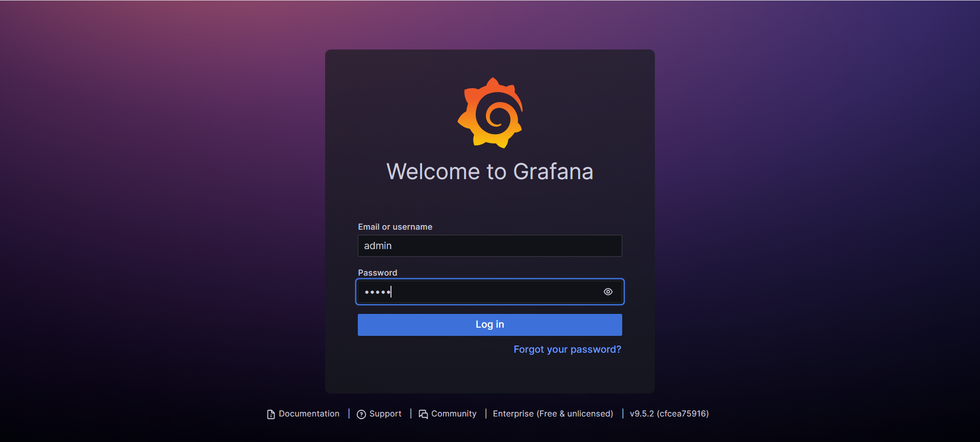
Task: Click the Support question mark icon
Action: click(361, 414)
